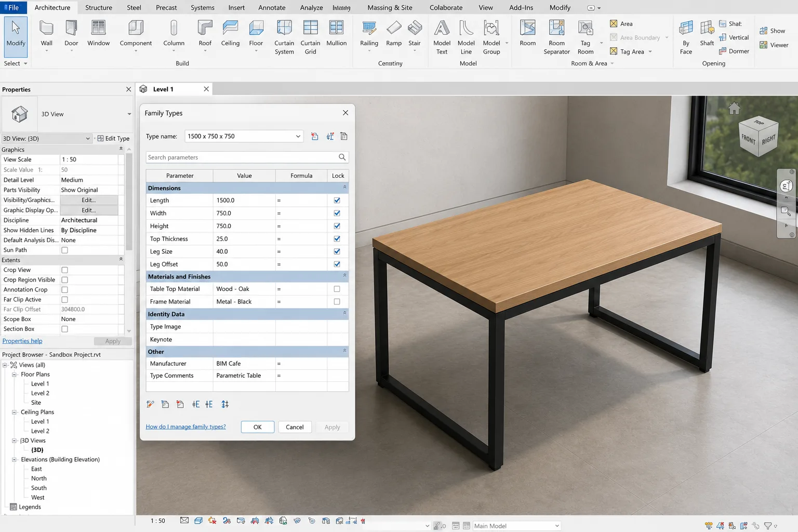Choose the Room Separator tool

(x=556, y=37)
